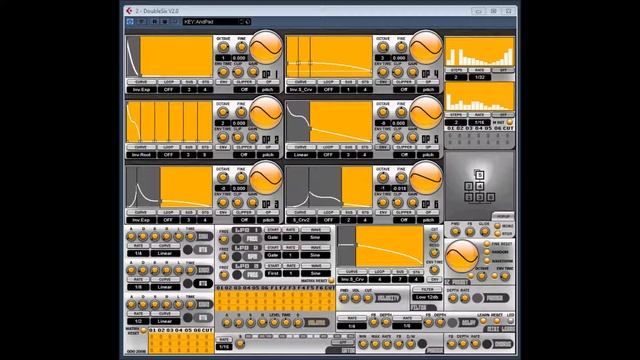Viewport: 640px width, 360px height.
Task: Click algorithm box 5 in routing display
Action: point(480,175)
